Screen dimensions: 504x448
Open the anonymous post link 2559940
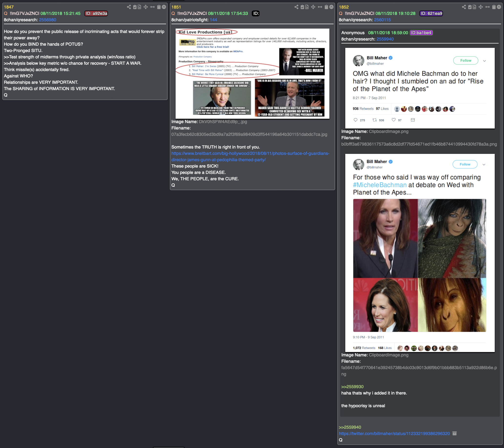385,39
